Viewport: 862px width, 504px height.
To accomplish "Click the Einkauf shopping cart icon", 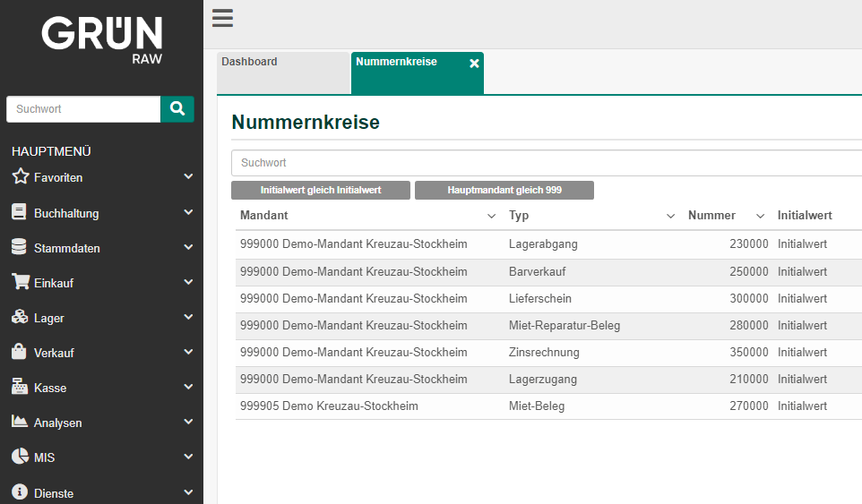I will click(20, 282).
